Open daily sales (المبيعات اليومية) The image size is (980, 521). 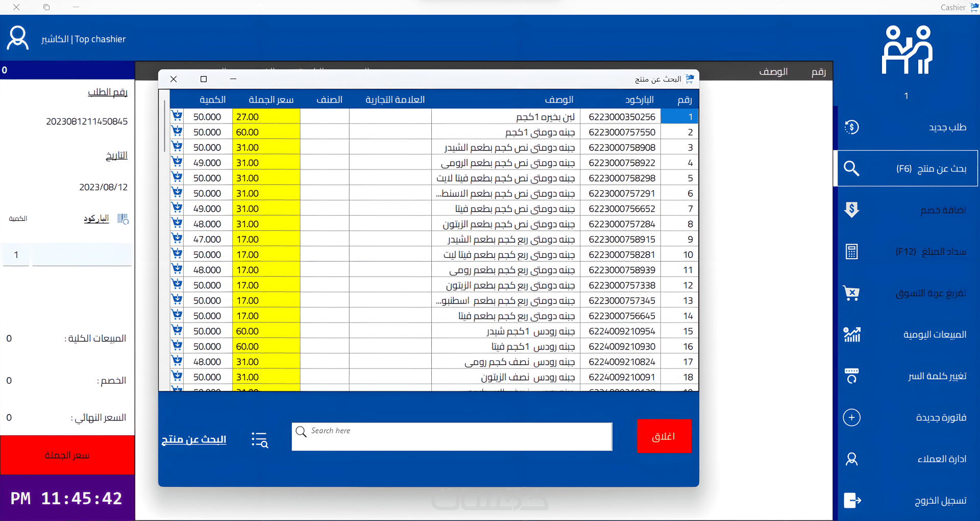(906, 334)
